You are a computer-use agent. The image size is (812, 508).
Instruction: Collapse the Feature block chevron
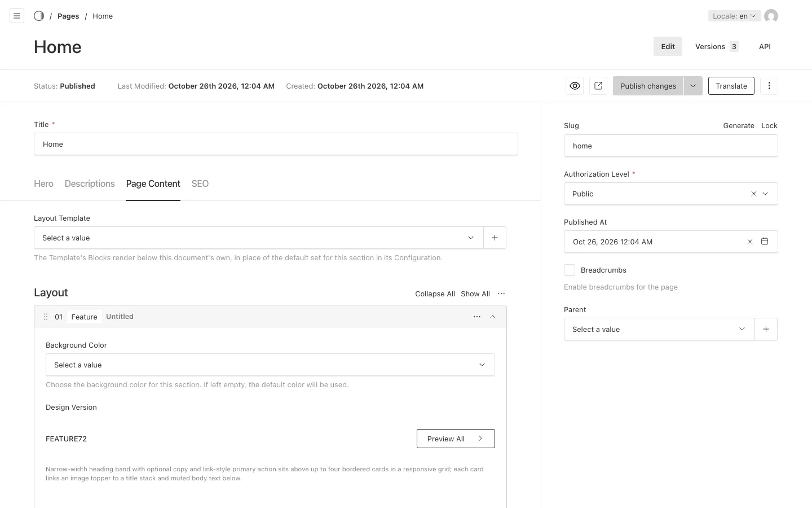493,317
